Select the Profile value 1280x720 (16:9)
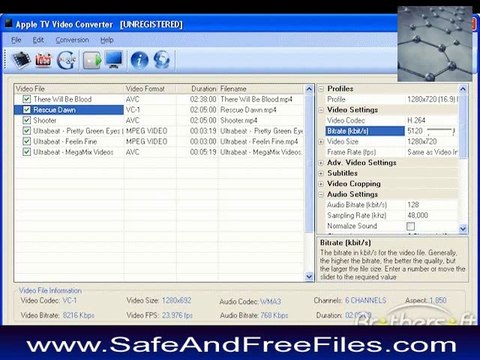This screenshot has width=480, height=360. (x=432, y=99)
